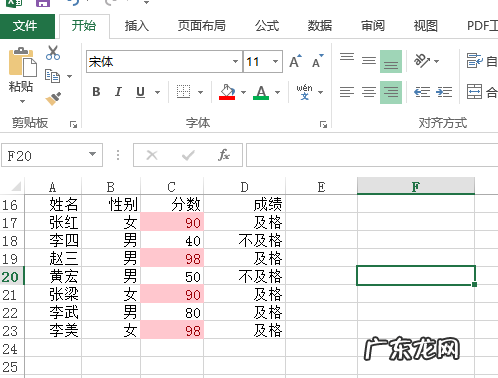Viewport: 498px width, 378px height.
Task: Cut selection with scissors icon
Action: [53, 53]
